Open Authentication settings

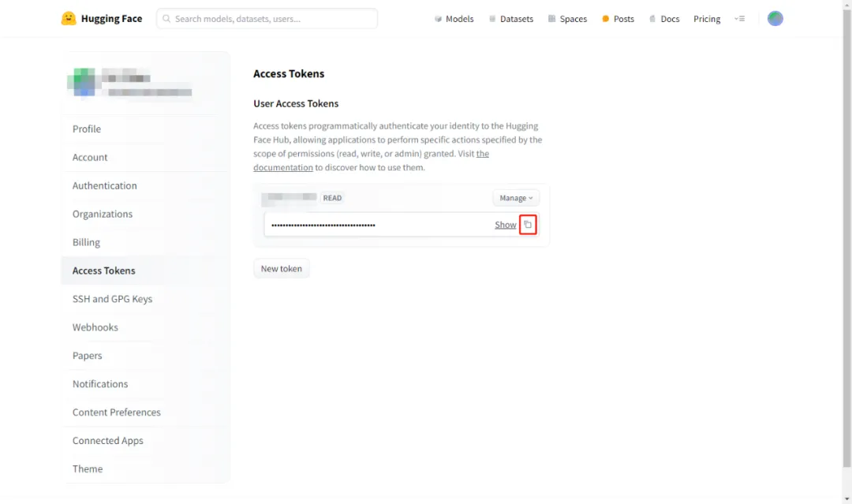(x=145, y=185)
